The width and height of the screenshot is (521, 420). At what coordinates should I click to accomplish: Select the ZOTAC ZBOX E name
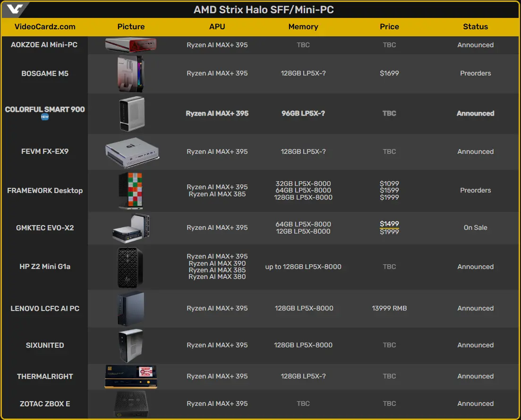tap(45, 404)
